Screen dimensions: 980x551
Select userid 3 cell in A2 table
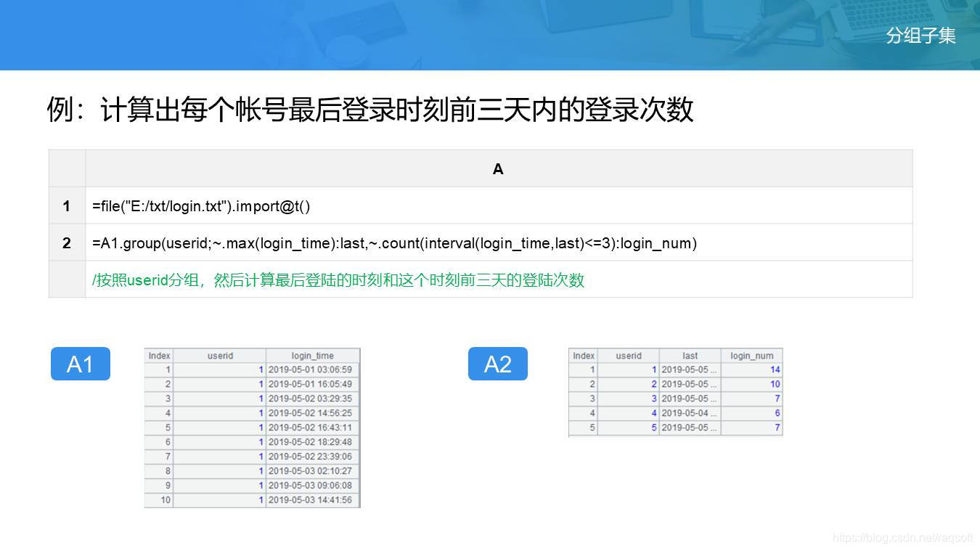tap(629, 399)
